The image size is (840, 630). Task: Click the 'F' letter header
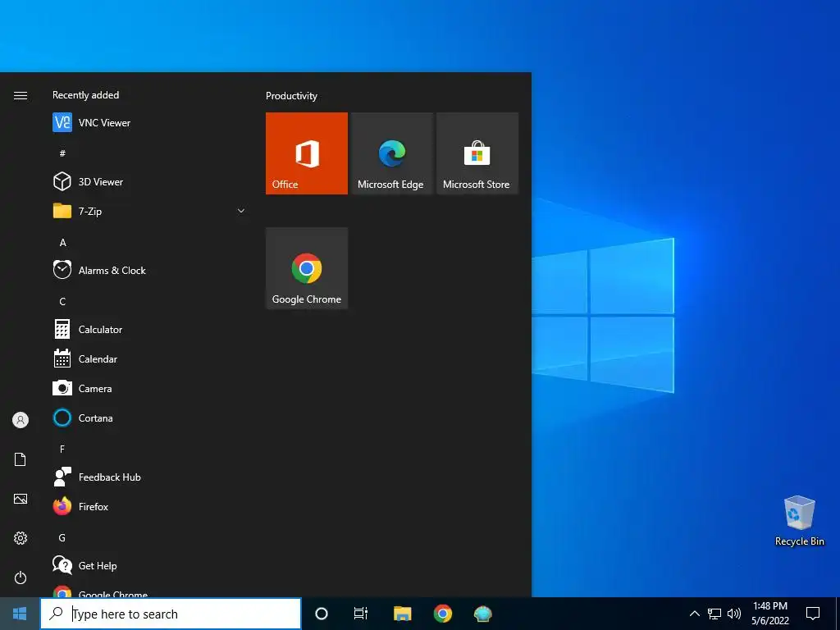tap(62, 449)
